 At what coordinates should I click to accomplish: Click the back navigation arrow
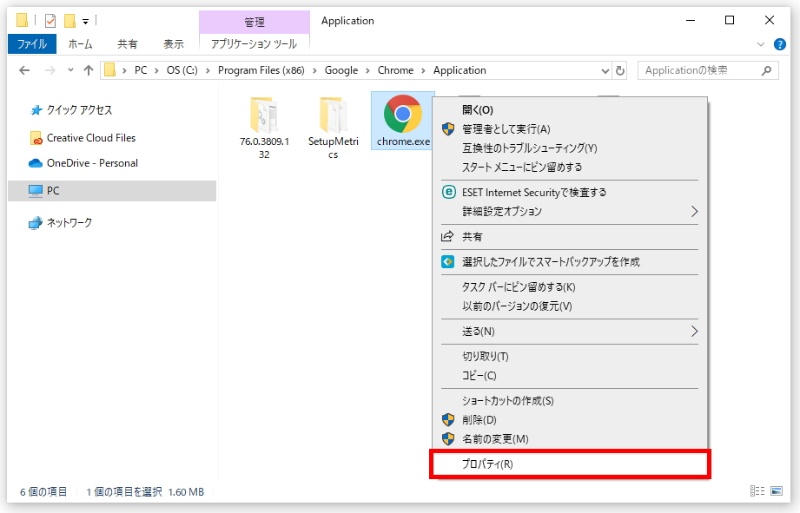click(25, 71)
